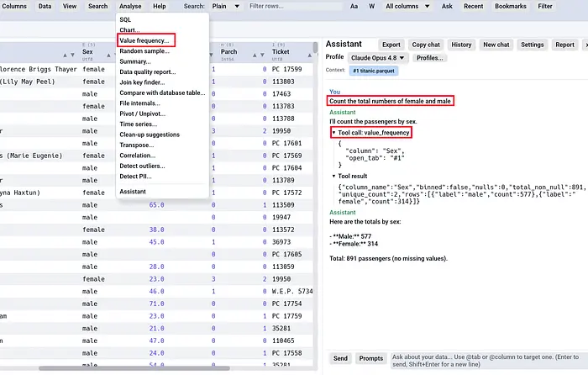Image resolution: width=588 pixels, height=375 pixels.
Task: Choose Chart... from the Analyse menu
Action: tap(162, 30)
